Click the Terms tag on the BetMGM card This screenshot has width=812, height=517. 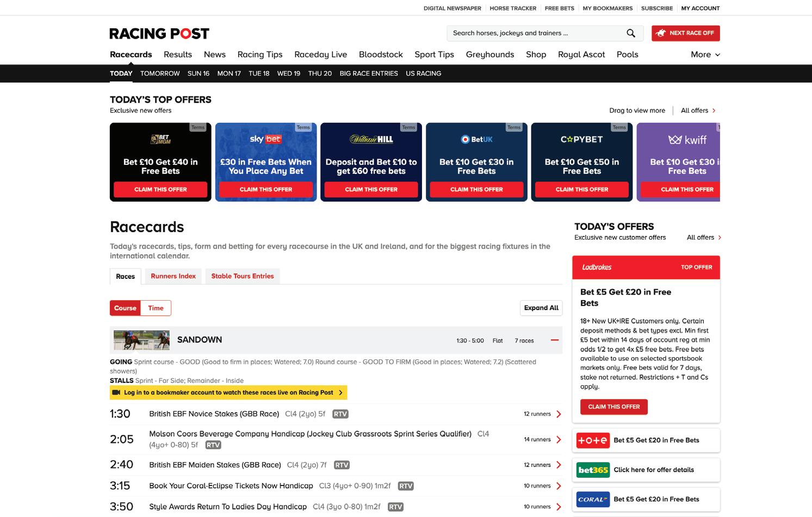[198, 127]
